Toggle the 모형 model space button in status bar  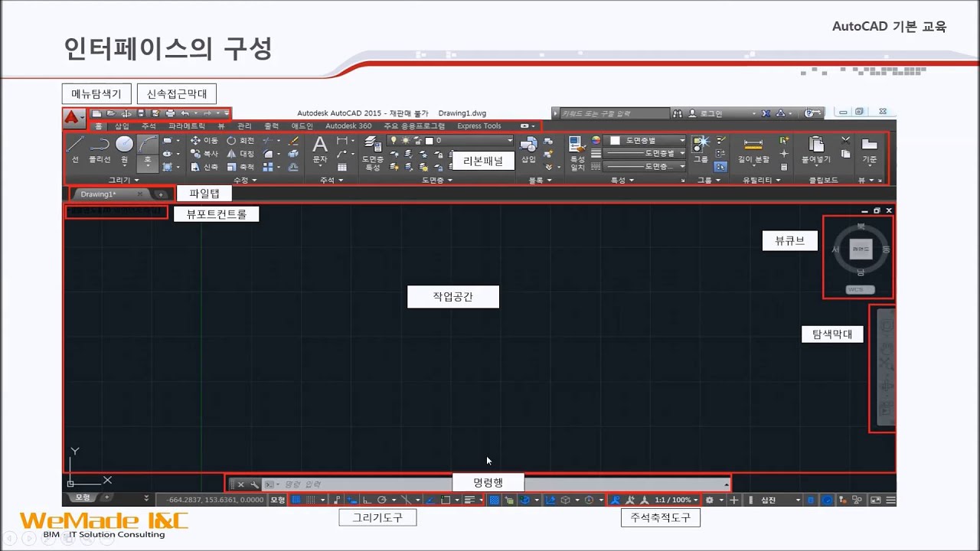(x=277, y=500)
